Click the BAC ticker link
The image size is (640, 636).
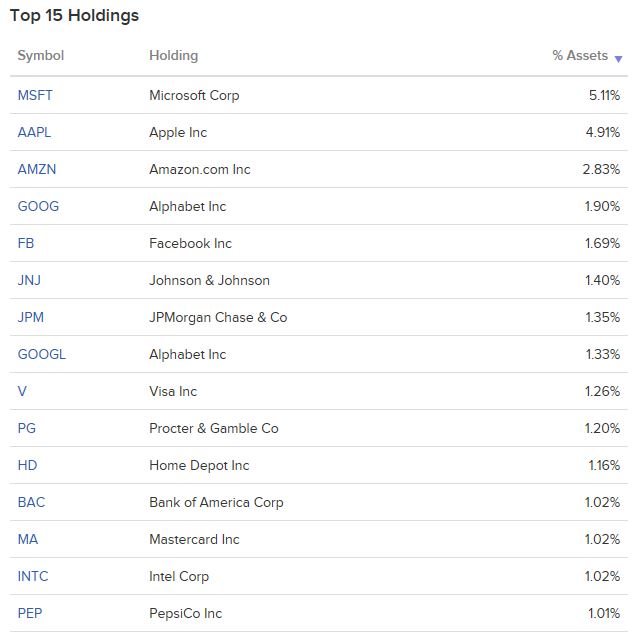coord(31,502)
